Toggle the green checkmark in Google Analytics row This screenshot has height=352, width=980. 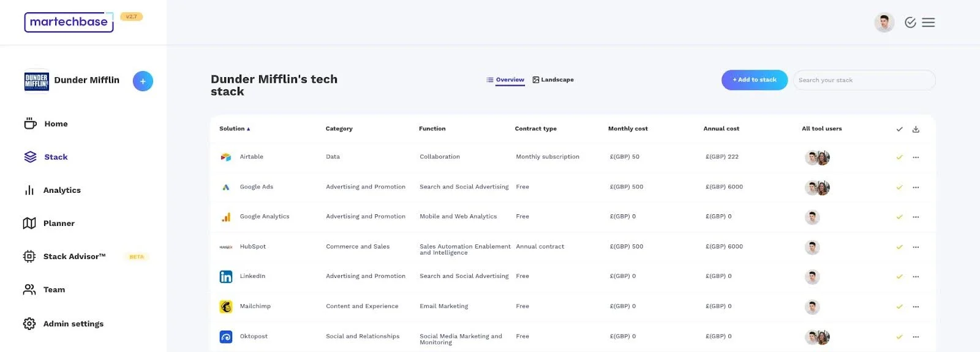pos(899,217)
